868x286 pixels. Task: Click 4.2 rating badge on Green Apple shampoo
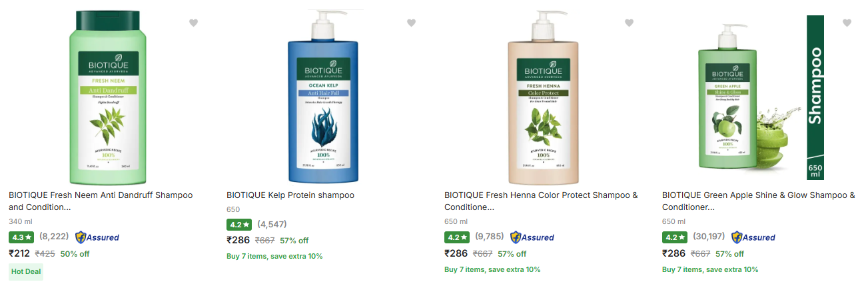675,237
